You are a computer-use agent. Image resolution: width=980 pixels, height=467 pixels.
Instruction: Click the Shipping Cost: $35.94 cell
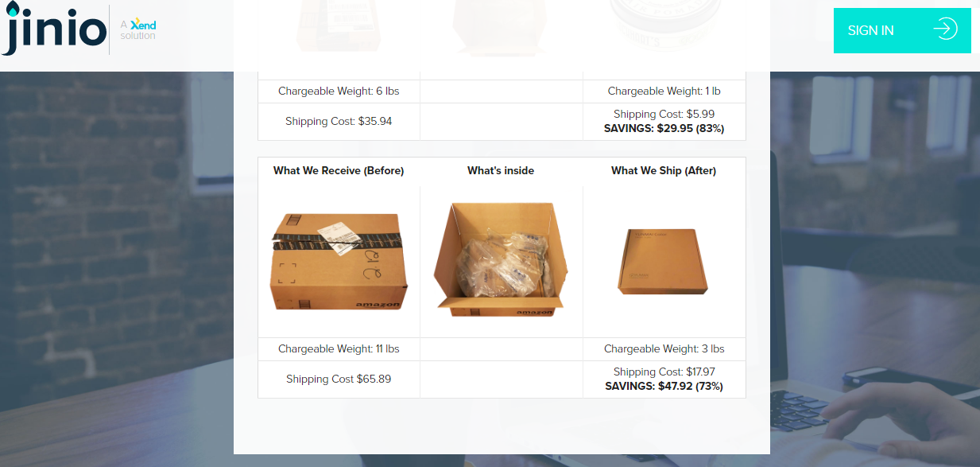pos(339,122)
